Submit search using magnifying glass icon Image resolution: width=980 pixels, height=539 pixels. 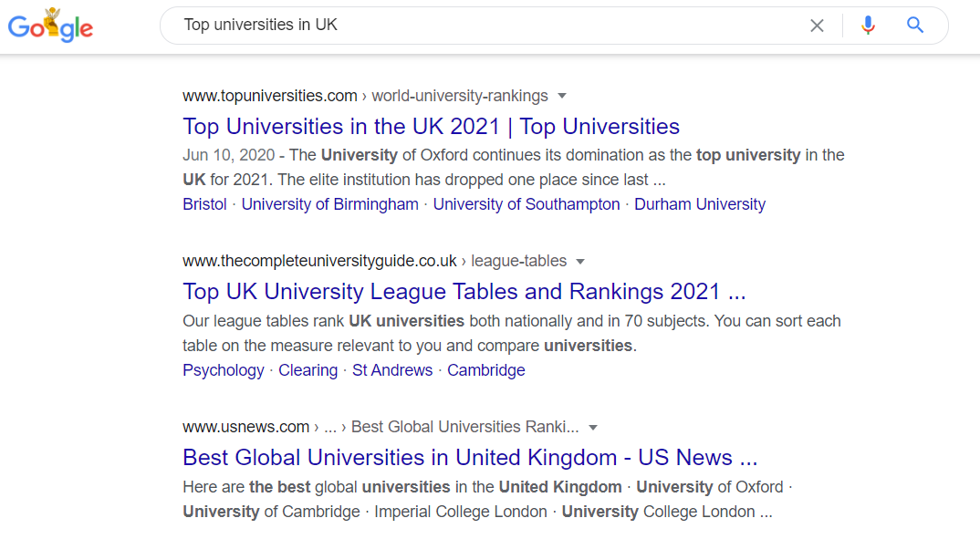[915, 25]
